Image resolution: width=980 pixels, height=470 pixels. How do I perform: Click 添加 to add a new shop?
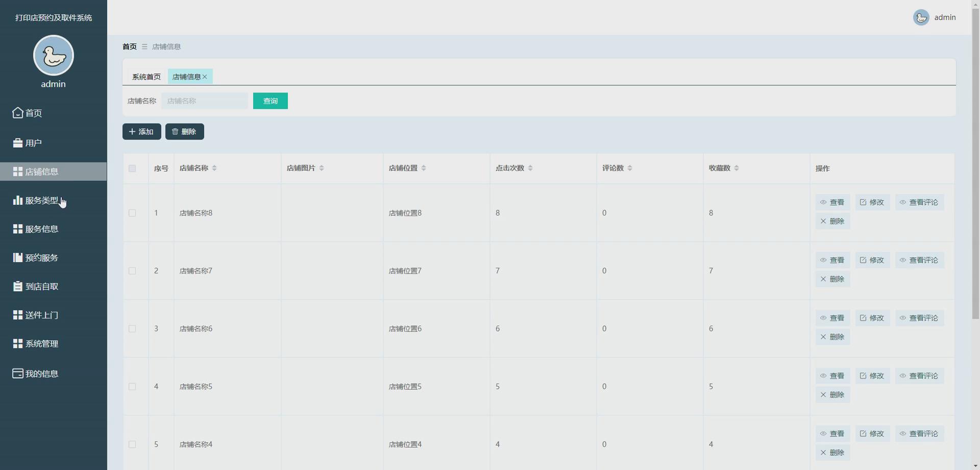pos(141,131)
